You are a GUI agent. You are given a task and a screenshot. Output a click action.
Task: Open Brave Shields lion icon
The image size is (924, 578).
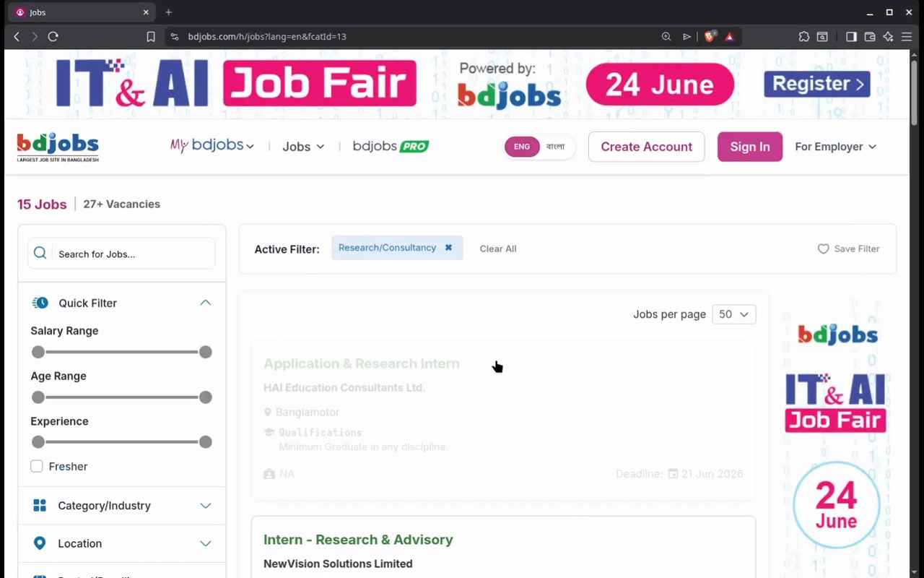(710, 36)
